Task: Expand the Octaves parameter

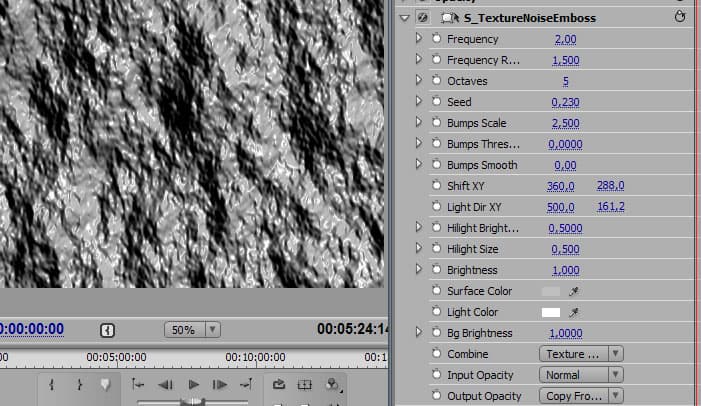Action: 419,81
